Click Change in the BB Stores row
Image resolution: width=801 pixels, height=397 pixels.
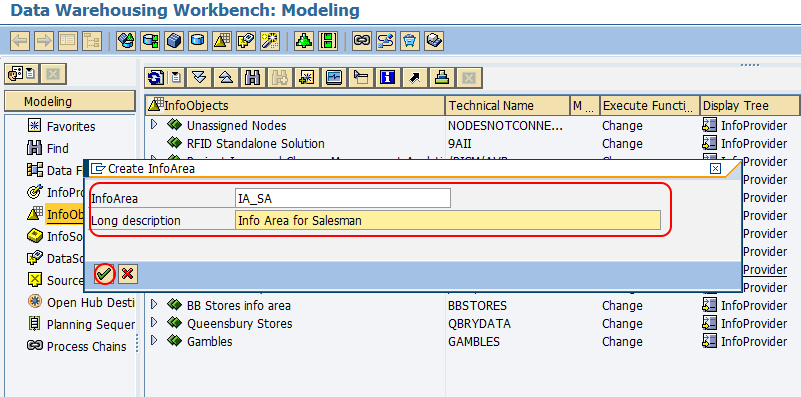622,306
